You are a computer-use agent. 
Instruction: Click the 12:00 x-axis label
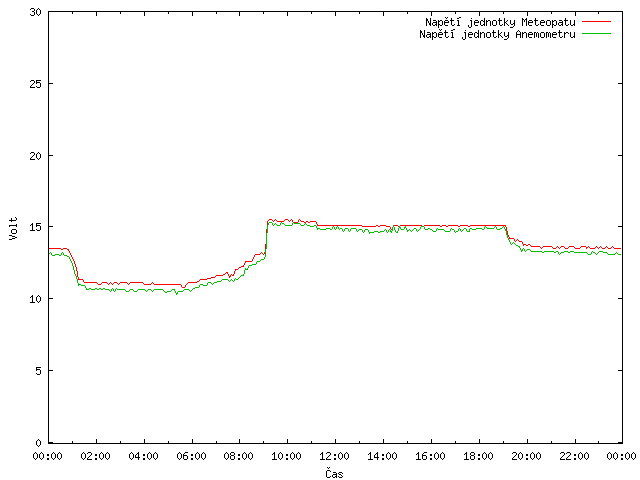(335, 456)
